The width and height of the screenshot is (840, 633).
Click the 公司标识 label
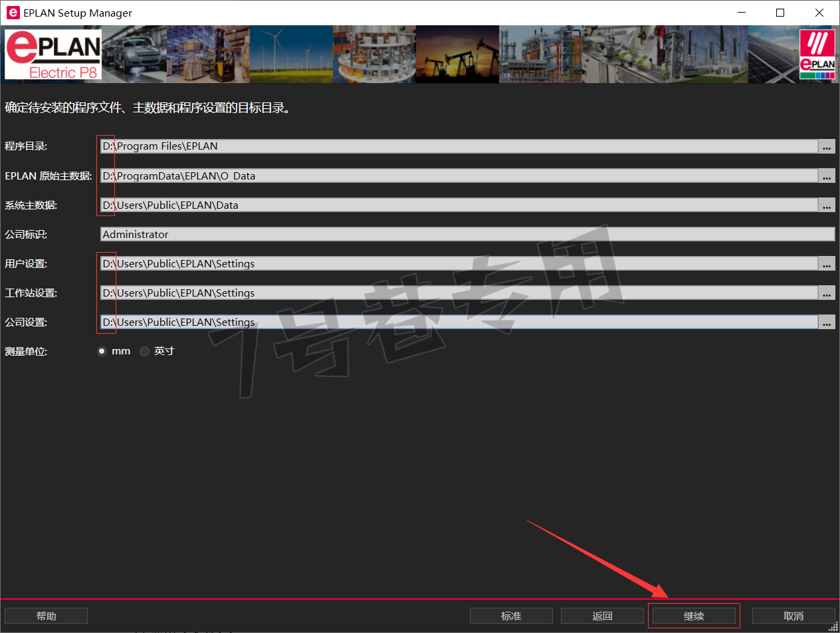click(x=26, y=234)
